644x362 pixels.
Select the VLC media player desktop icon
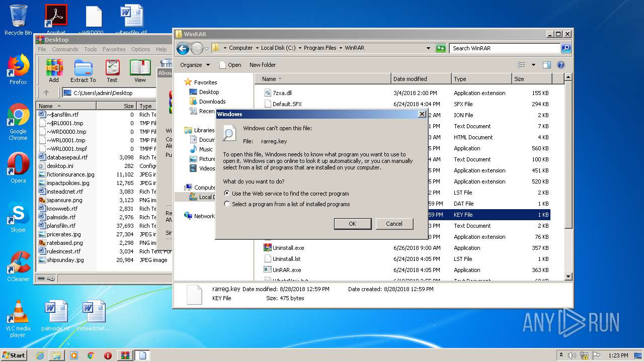click(18, 319)
